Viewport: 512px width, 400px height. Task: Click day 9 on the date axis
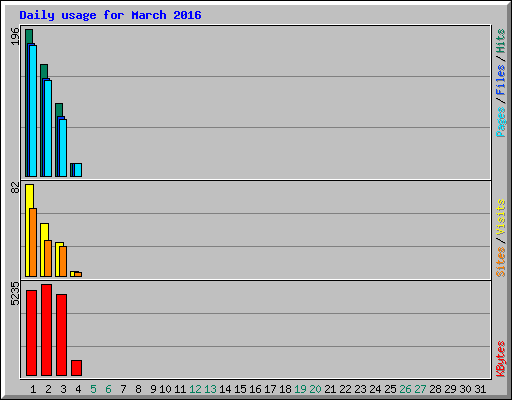[x=153, y=389]
